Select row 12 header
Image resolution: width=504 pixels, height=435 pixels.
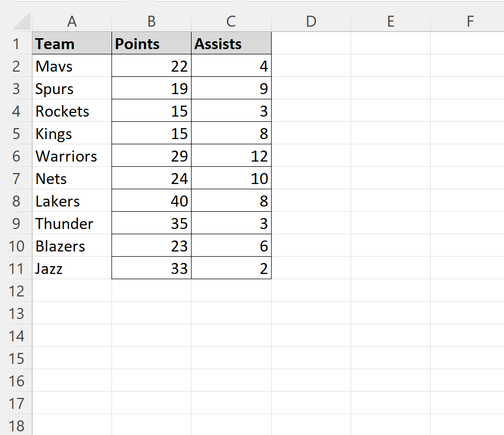[x=16, y=291]
